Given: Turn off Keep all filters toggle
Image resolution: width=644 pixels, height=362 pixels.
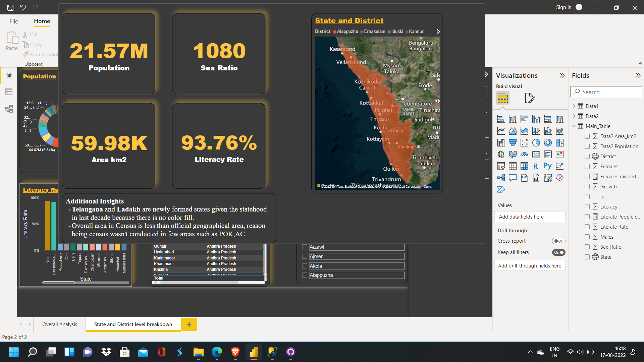Looking at the screenshot, I should 559,252.
